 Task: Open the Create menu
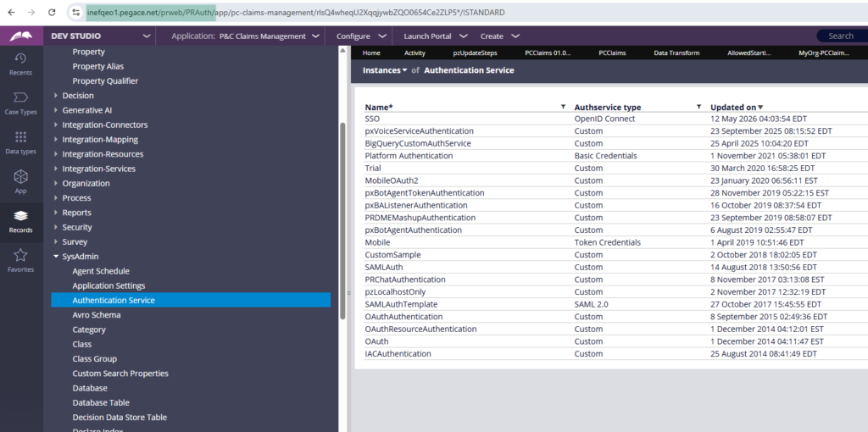500,36
